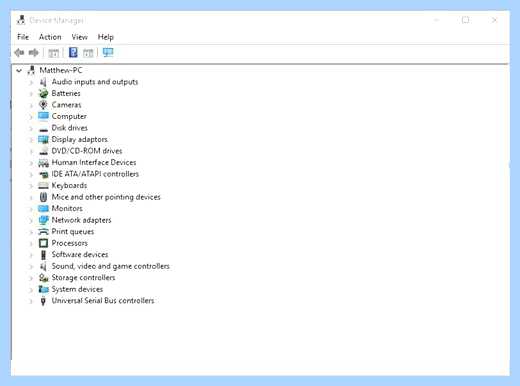Click the Disk drives icon

pyautogui.click(x=43, y=129)
